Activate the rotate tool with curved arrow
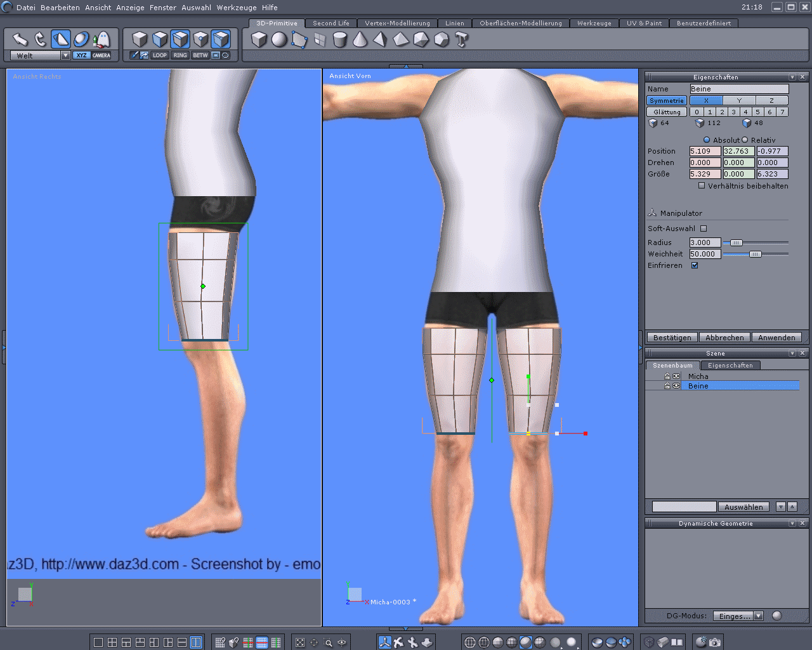Screen dimensions: 812x650 click(41, 39)
